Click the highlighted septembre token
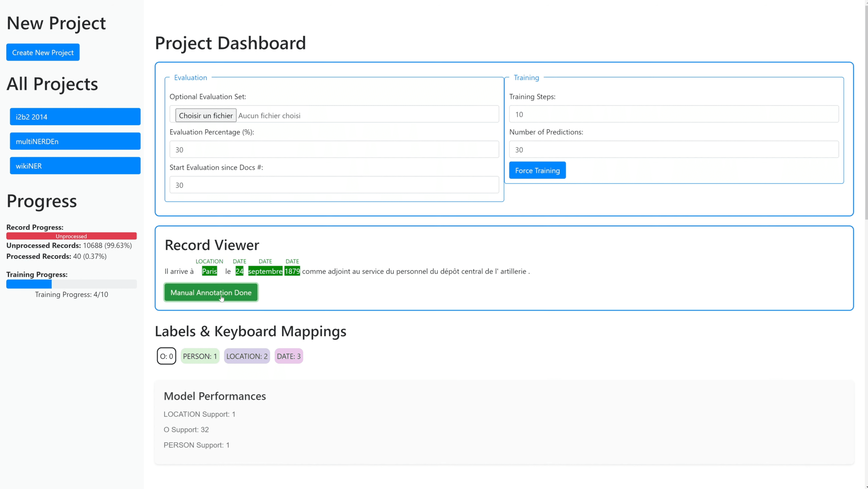Image resolution: width=868 pixels, height=489 pixels. click(x=265, y=271)
